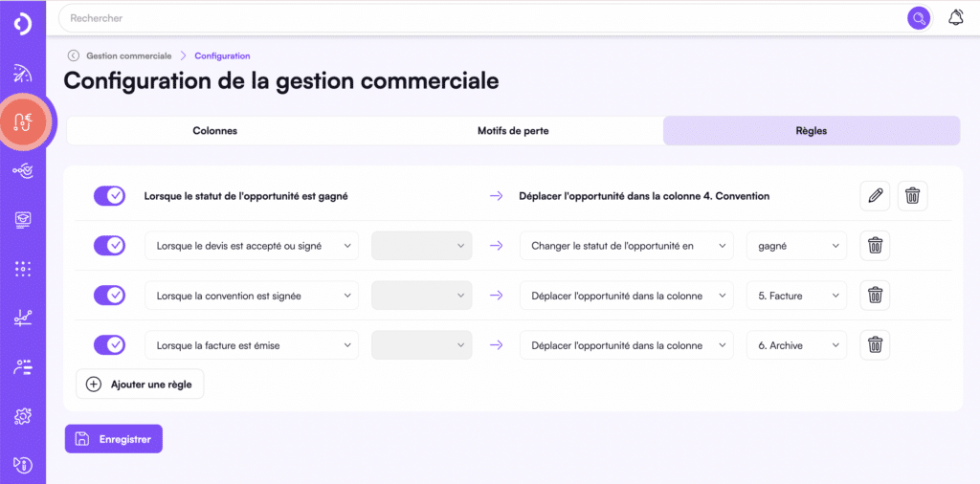Click the 'Configuration' breadcrumb
This screenshot has width=980, height=484.
pyautogui.click(x=222, y=55)
